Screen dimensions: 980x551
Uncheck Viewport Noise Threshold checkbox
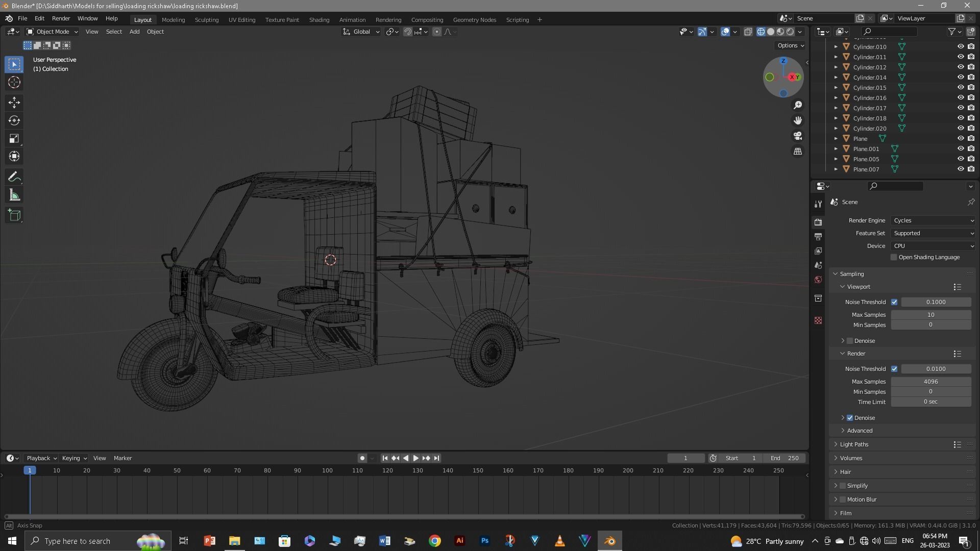[x=894, y=302]
